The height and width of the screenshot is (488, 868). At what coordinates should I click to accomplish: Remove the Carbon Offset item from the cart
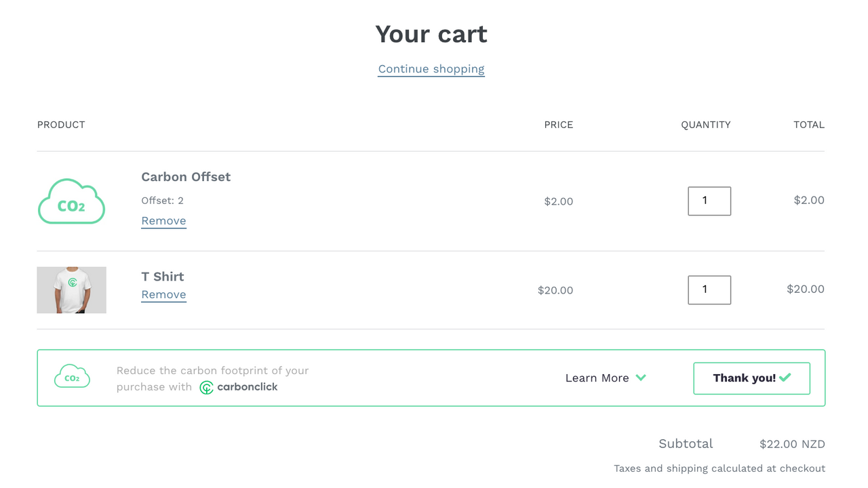point(163,220)
